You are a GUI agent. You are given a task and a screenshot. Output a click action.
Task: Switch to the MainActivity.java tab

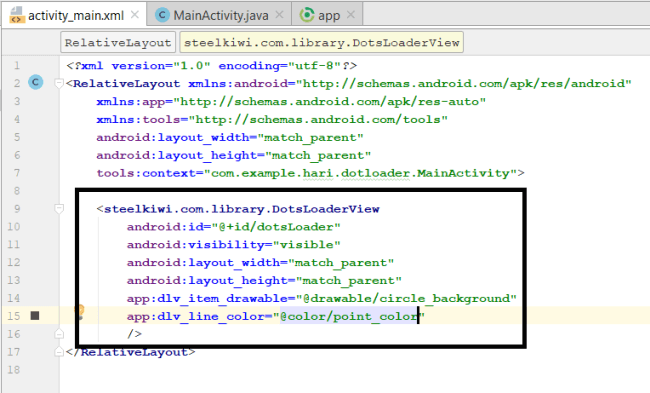coord(220,15)
